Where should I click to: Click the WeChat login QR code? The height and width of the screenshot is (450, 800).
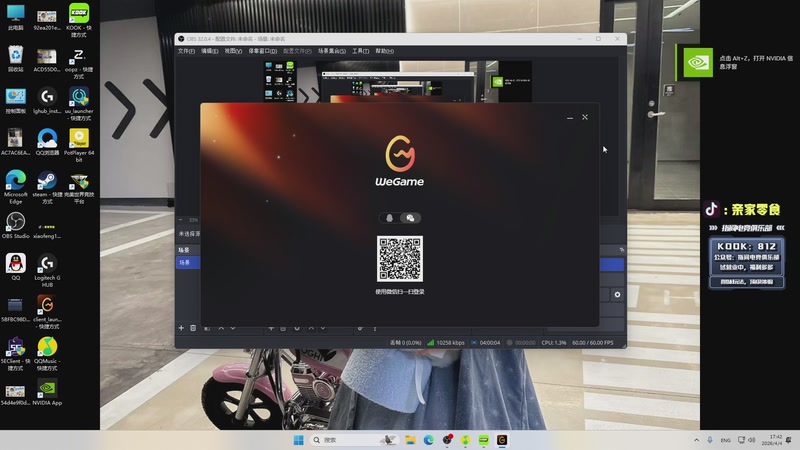pos(399,259)
